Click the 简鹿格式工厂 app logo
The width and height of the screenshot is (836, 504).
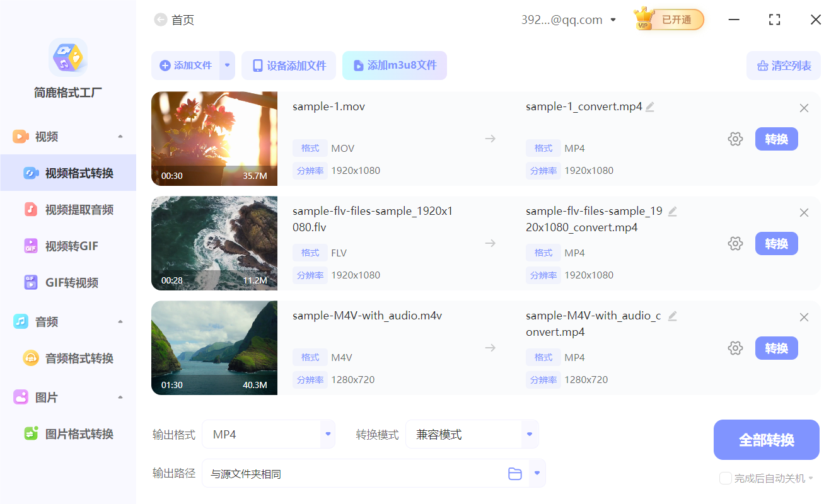[68, 57]
